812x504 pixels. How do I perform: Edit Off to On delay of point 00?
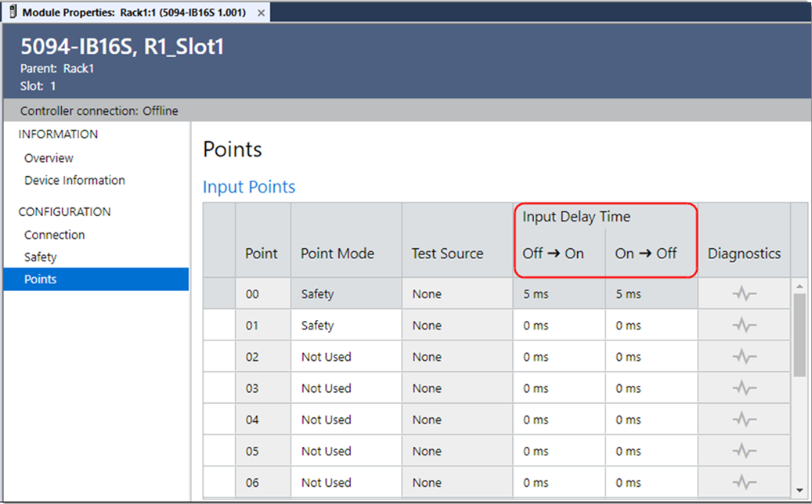[559, 294]
